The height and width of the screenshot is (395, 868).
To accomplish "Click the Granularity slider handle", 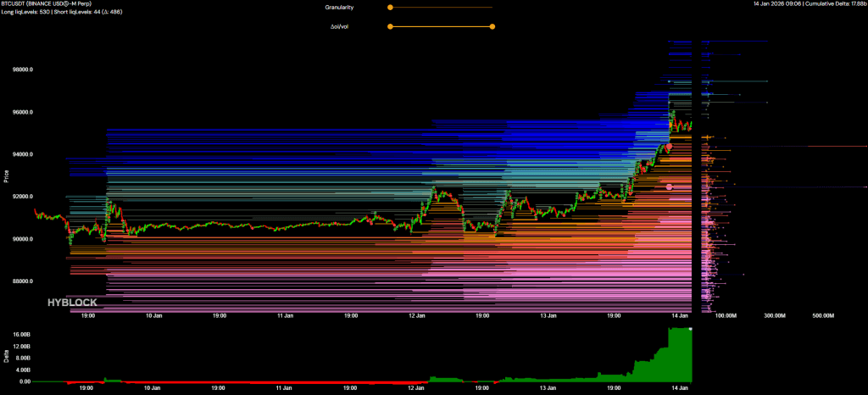I will (390, 7).
